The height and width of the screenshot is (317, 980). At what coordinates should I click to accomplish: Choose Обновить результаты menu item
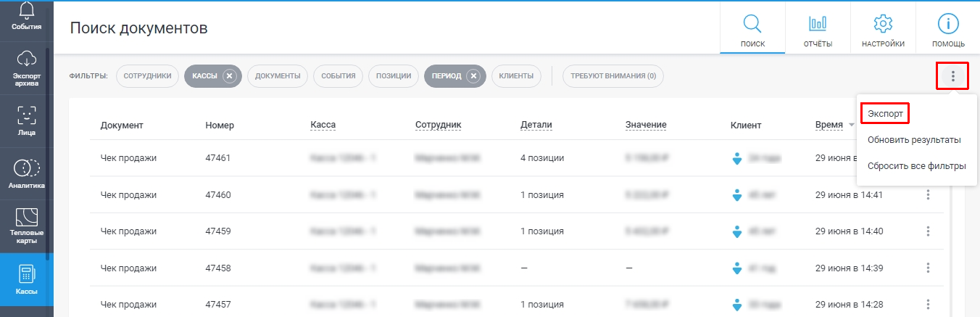[x=914, y=139]
